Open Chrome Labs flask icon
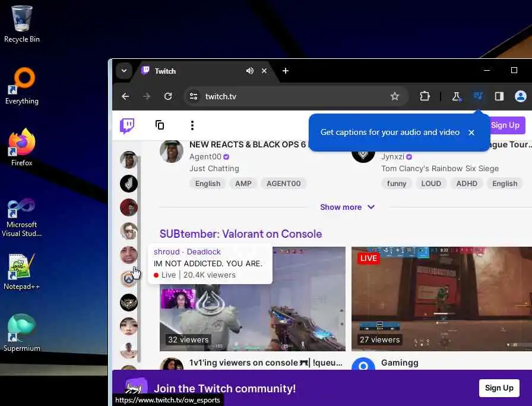This screenshot has height=406, width=532. (x=457, y=96)
